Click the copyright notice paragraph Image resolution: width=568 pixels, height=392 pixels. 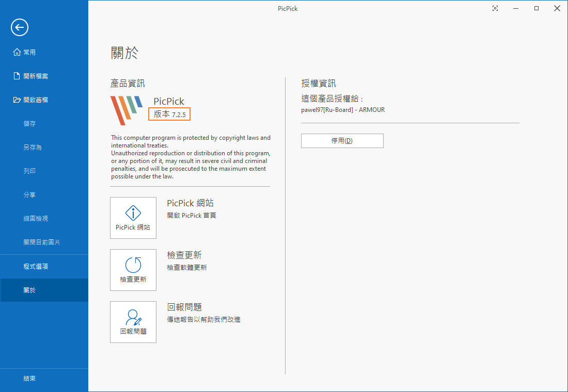191,157
